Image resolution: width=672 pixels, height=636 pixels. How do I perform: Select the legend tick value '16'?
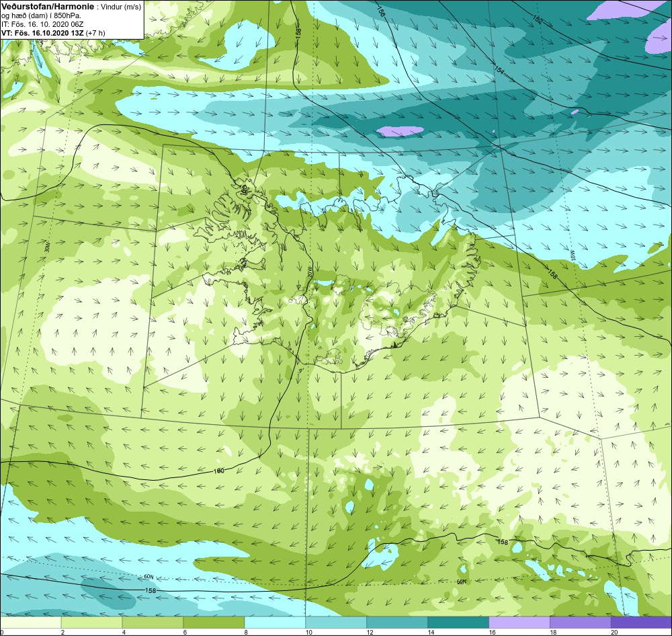point(492,632)
